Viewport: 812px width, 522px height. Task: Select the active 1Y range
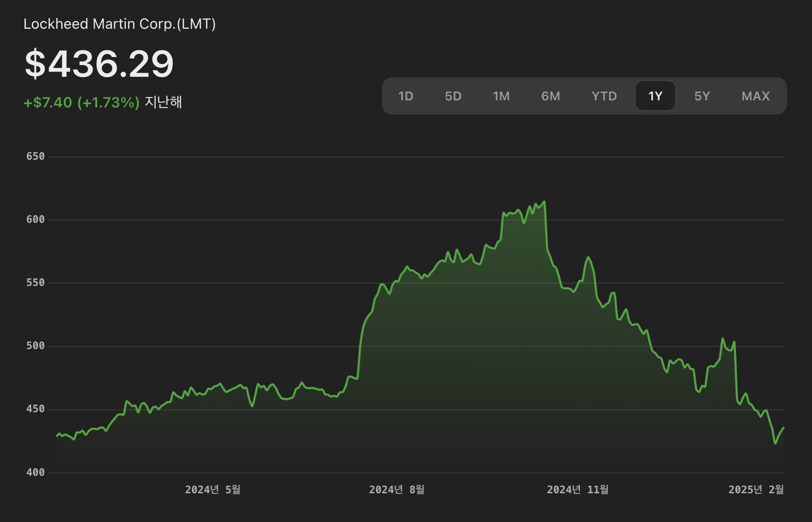pos(655,96)
